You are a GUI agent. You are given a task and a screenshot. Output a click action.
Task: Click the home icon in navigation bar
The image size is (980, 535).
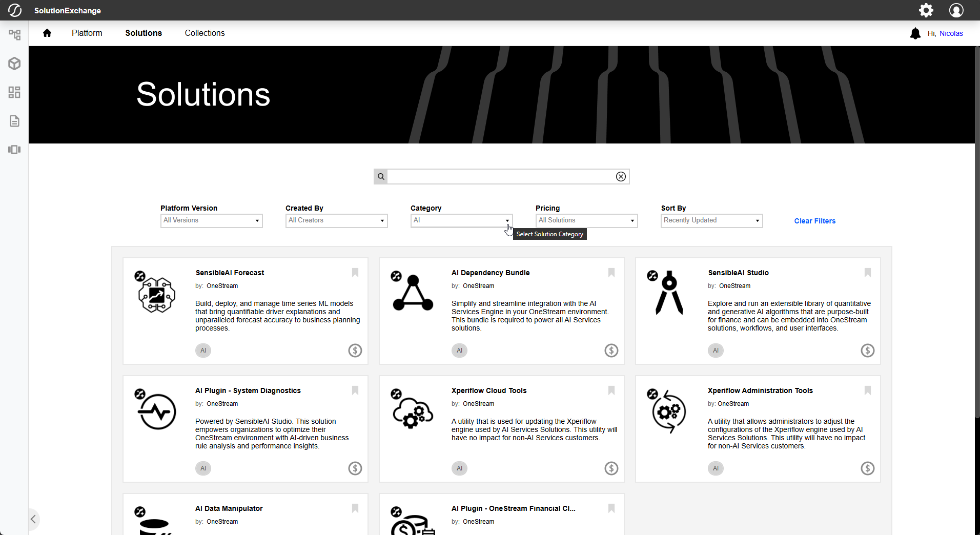pyautogui.click(x=47, y=33)
